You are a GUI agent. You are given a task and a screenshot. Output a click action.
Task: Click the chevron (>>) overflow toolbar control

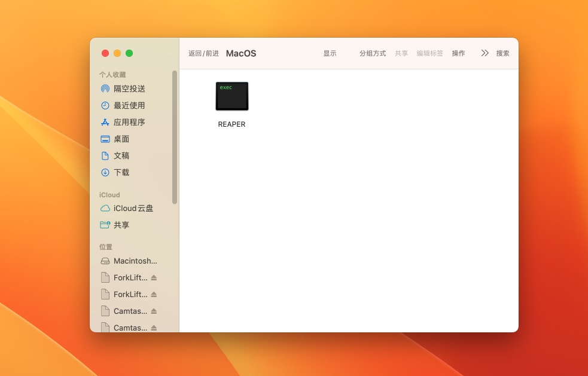(485, 53)
